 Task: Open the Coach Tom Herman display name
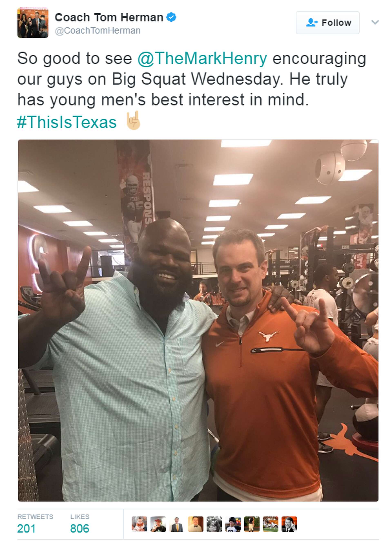tap(109, 18)
